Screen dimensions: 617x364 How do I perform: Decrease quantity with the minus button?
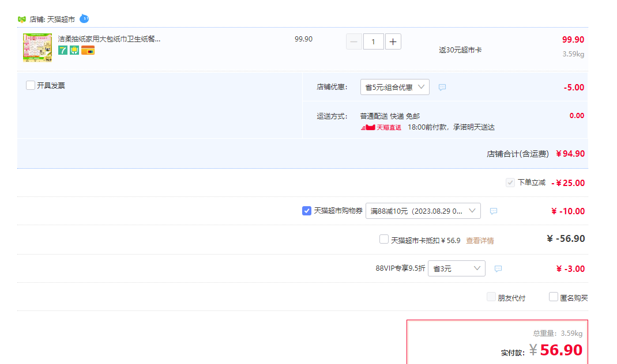click(x=353, y=41)
